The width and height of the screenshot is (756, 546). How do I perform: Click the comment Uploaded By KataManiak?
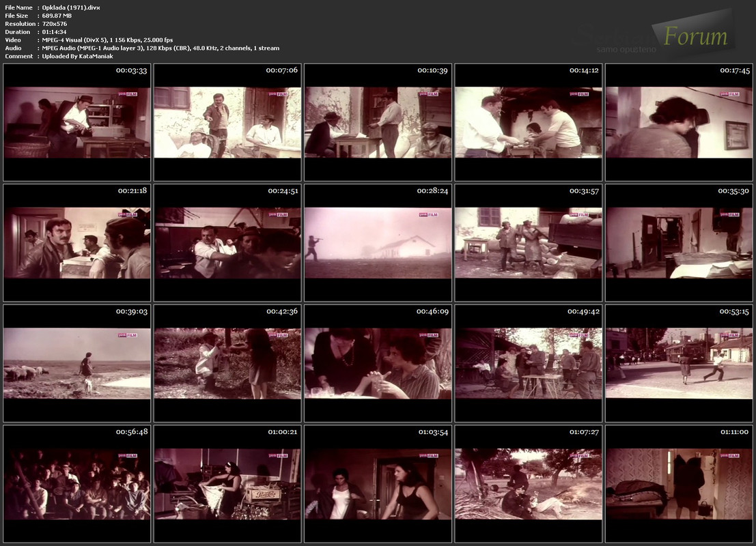pyautogui.click(x=78, y=57)
